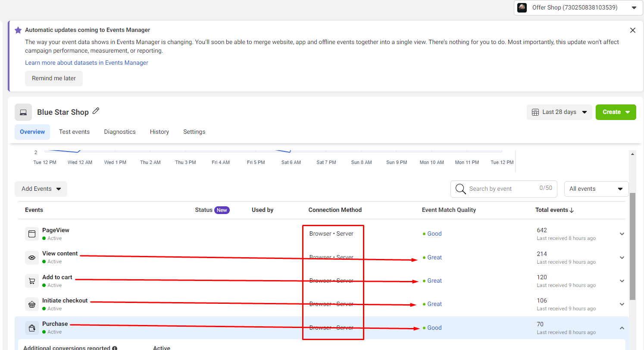Open the Diagnostics tab
Viewport: 644px width, 350px height.
pyautogui.click(x=120, y=132)
